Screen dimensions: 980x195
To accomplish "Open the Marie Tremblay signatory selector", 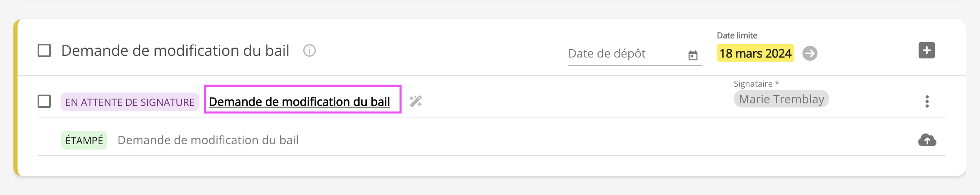I will (x=781, y=99).
